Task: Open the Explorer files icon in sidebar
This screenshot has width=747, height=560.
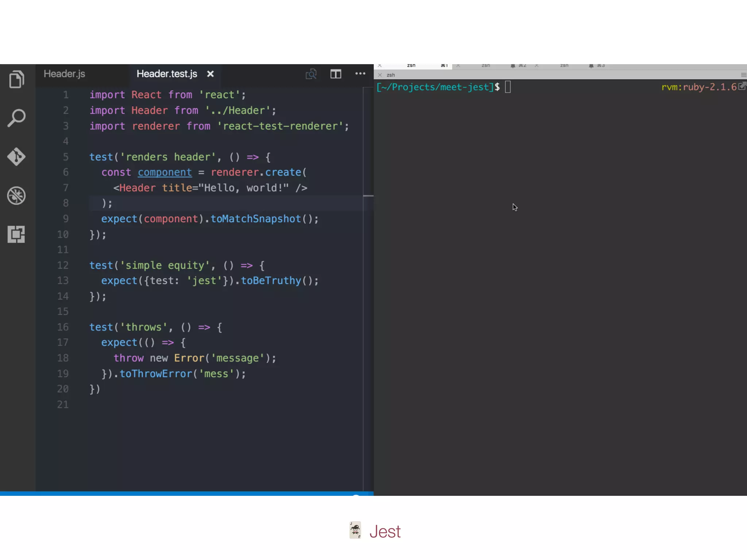Action: pyautogui.click(x=16, y=79)
